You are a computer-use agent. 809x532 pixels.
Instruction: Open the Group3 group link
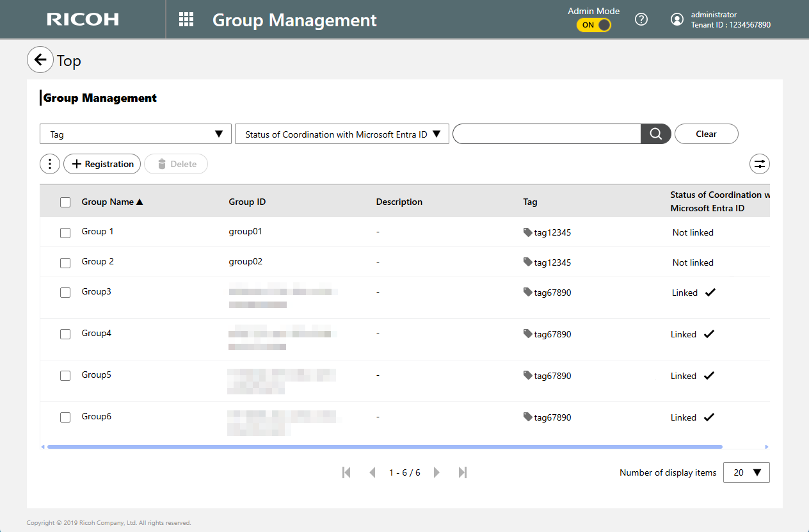click(96, 291)
